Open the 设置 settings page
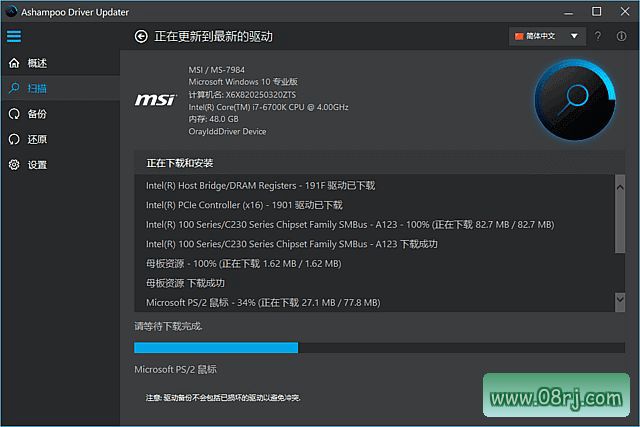 (37, 165)
